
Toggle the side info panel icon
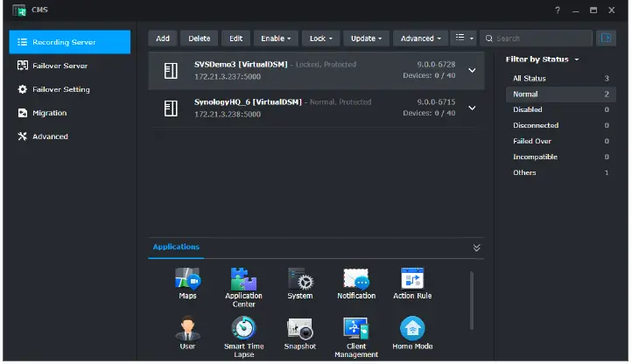tap(606, 38)
